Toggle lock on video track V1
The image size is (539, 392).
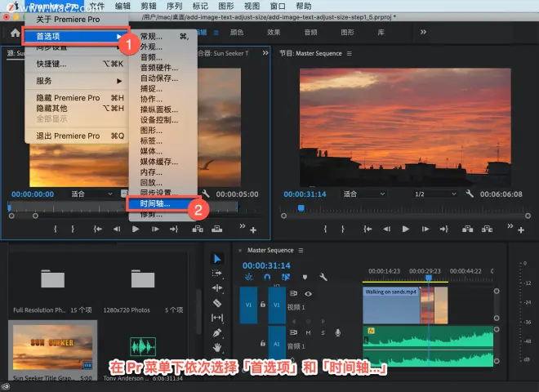coord(263,305)
